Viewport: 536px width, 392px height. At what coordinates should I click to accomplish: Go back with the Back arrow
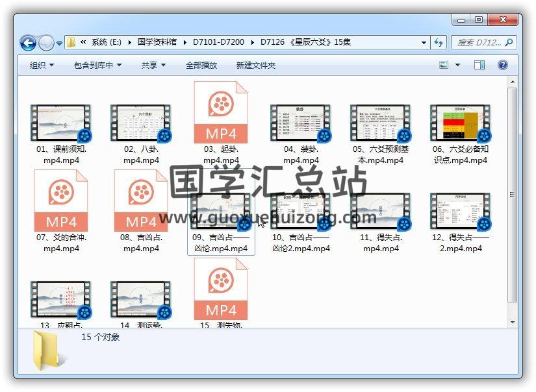point(28,43)
